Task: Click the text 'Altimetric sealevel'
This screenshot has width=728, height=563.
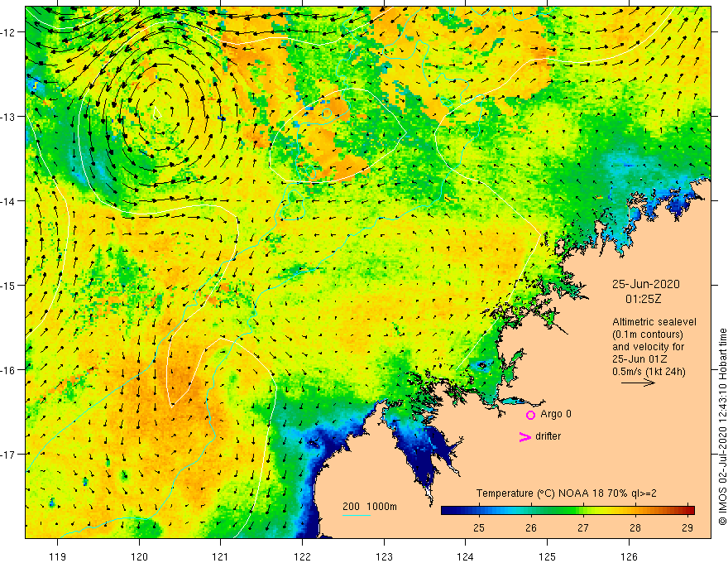Action: point(654,322)
